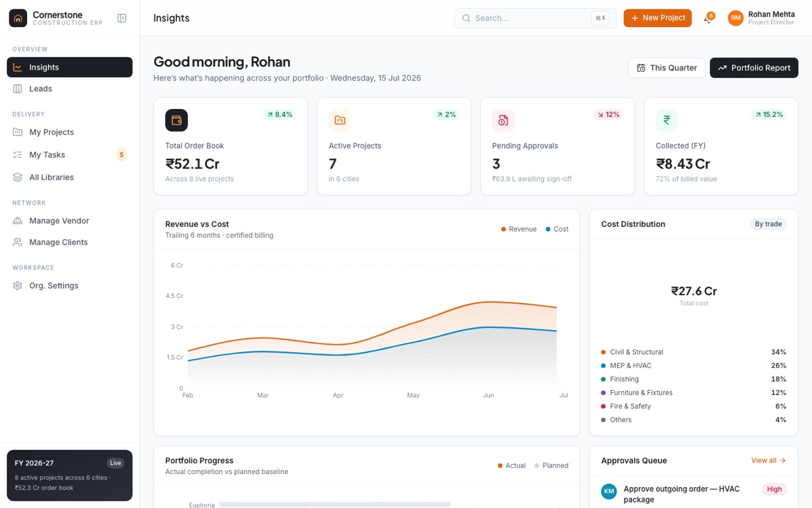Click trend arrow icon in Portfolio Report
The width and height of the screenshot is (812, 508).
tap(722, 68)
